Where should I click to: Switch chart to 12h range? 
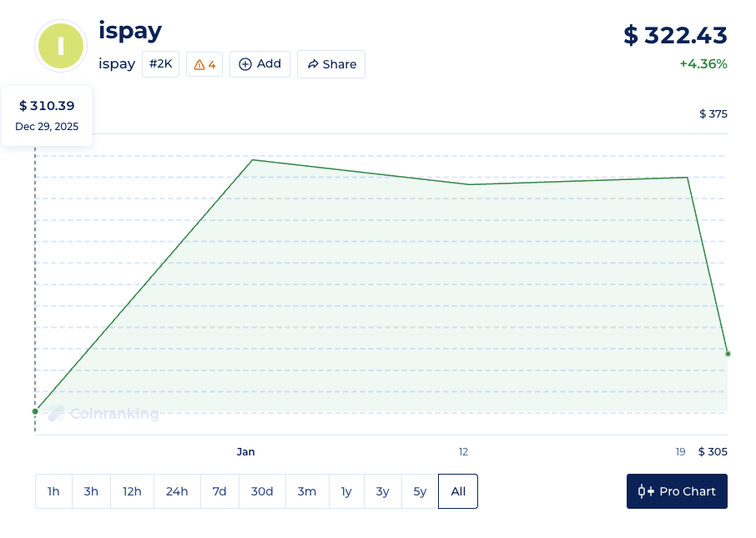pos(132,491)
